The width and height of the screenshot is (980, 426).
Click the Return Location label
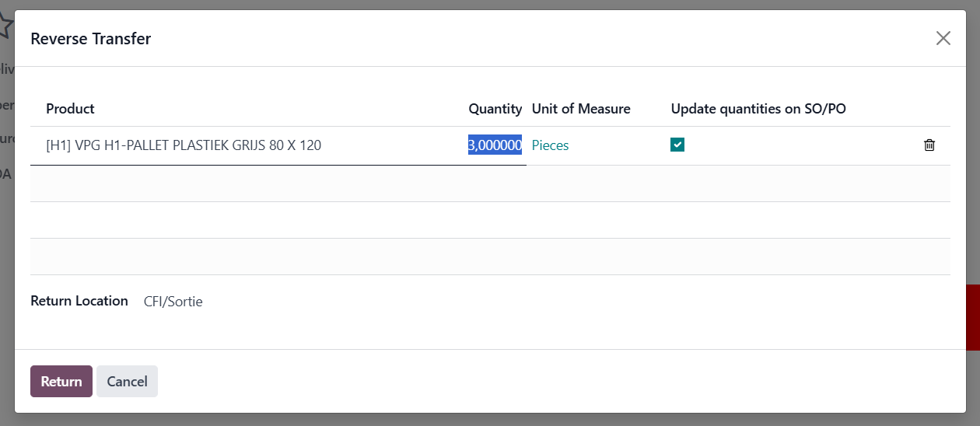(79, 301)
